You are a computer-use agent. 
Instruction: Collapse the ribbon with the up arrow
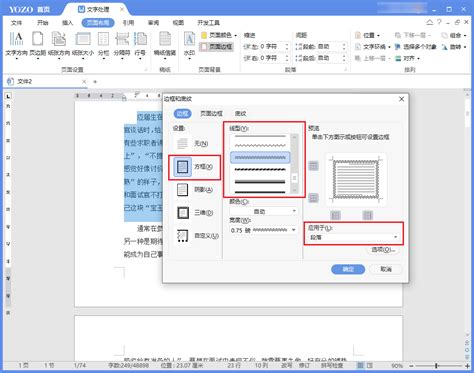click(x=430, y=22)
